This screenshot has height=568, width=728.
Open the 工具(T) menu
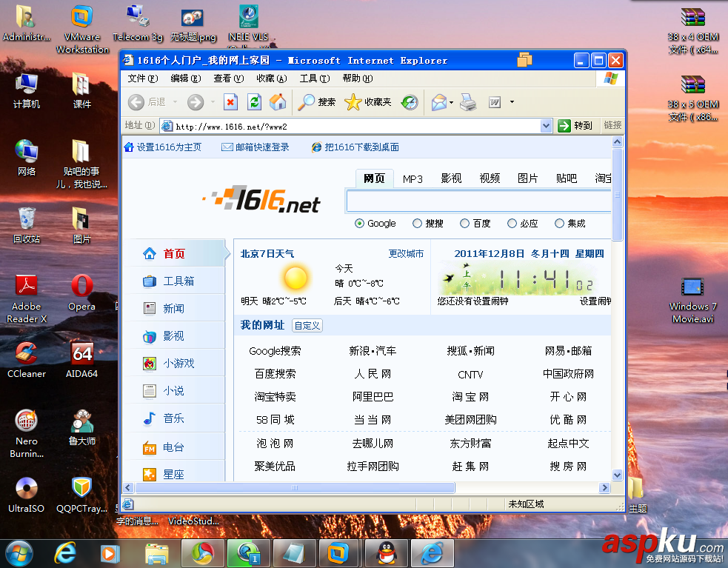(x=314, y=78)
